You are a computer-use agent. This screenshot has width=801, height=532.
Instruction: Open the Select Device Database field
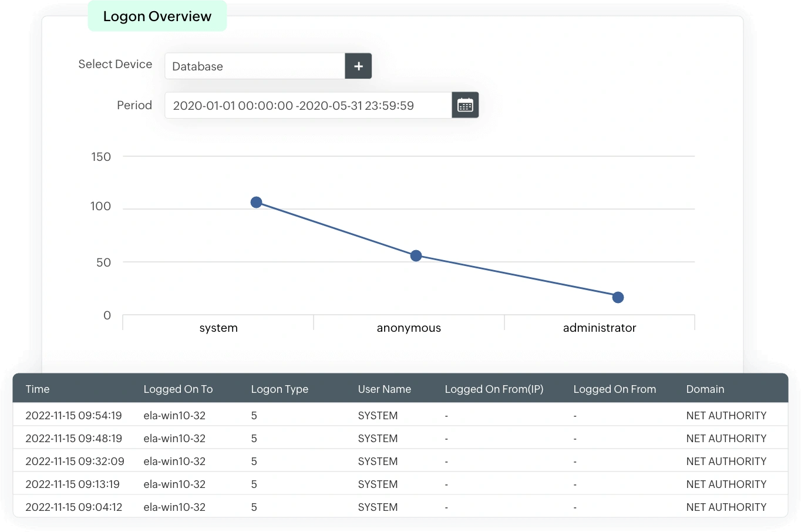click(255, 66)
